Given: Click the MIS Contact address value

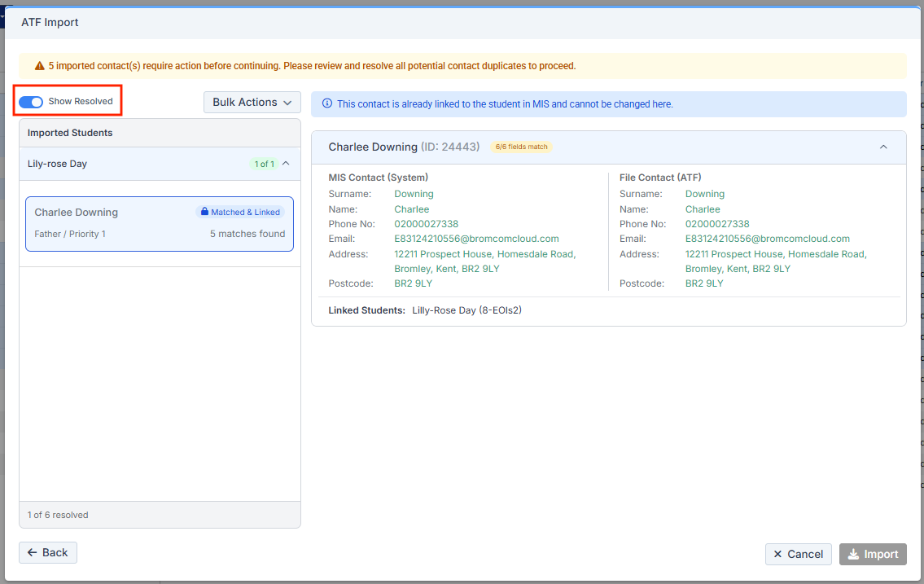Looking at the screenshot, I should pyautogui.click(x=485, y=261).
